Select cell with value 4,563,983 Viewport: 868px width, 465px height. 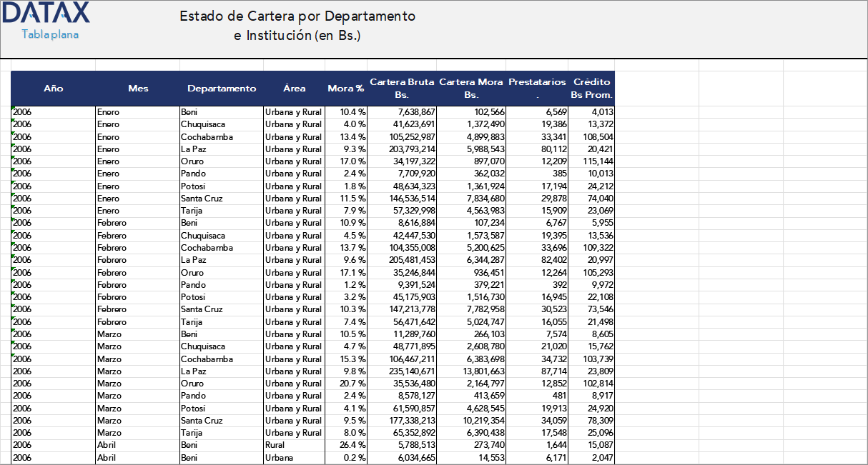tap(471, 211)
